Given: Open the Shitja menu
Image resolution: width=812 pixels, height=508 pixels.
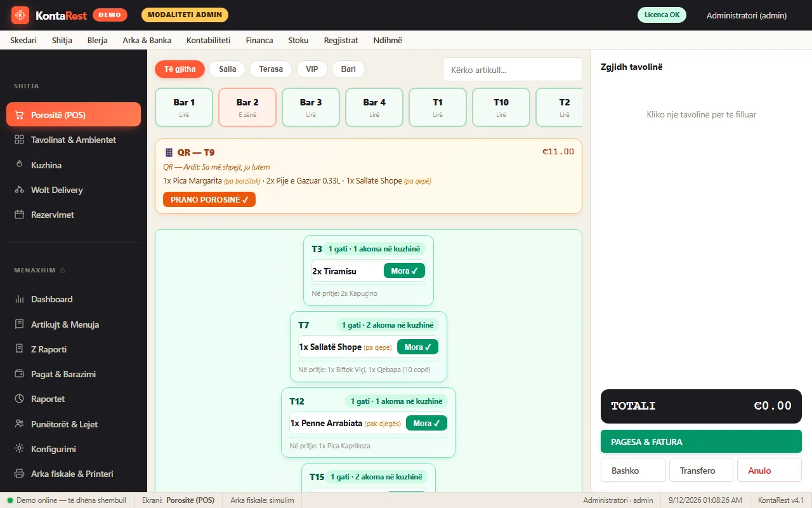Looking at the screenshot, I should pos(62,40).
